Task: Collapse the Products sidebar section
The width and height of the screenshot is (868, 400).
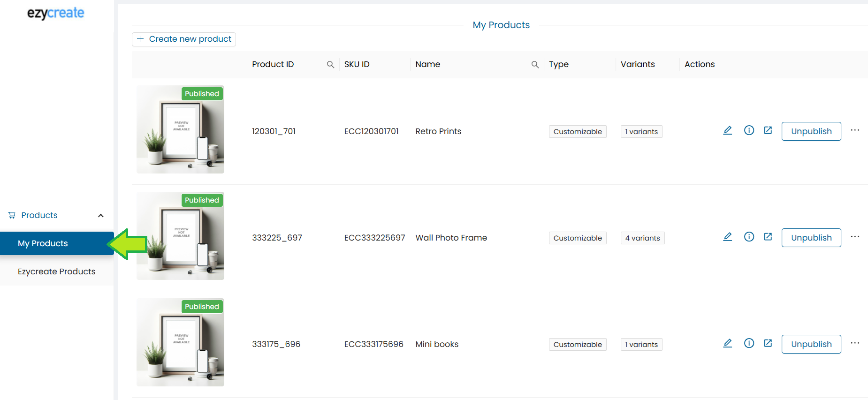Action: (x=100, y=216)
